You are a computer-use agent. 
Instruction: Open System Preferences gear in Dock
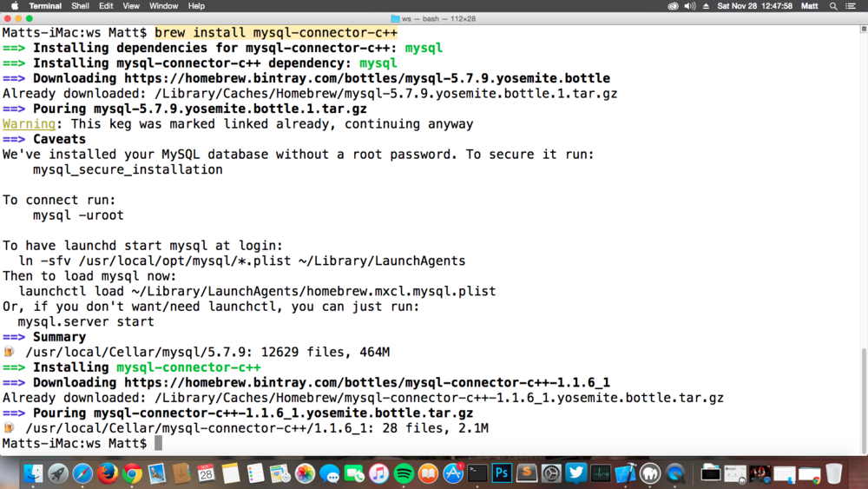tap(551, 473)
